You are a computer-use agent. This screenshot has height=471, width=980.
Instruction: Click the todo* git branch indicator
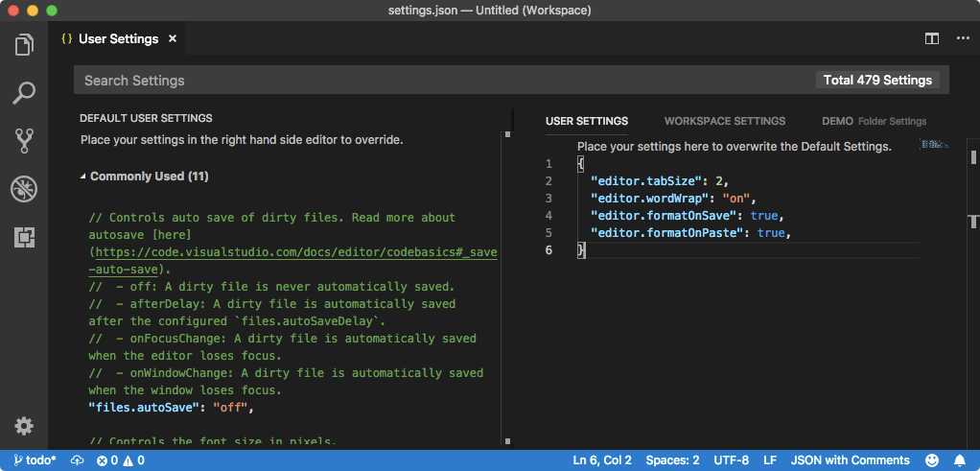(35, 460)
